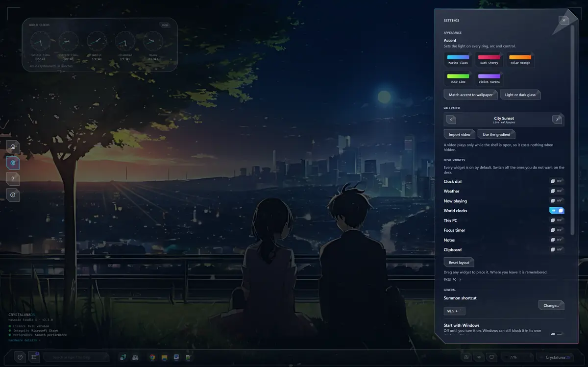Click Change... for Summon shortcut
The image size is (588, 367).
pyautogui.click(x=551, y=305)
